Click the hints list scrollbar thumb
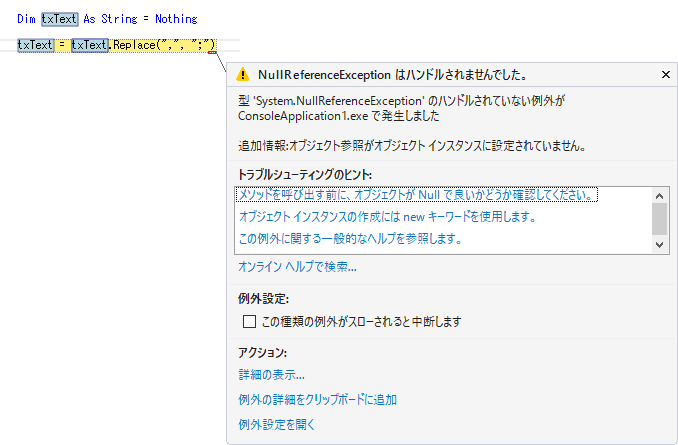Screen dimensions: 678x445 pyautogui.click(x=659, y=218)
